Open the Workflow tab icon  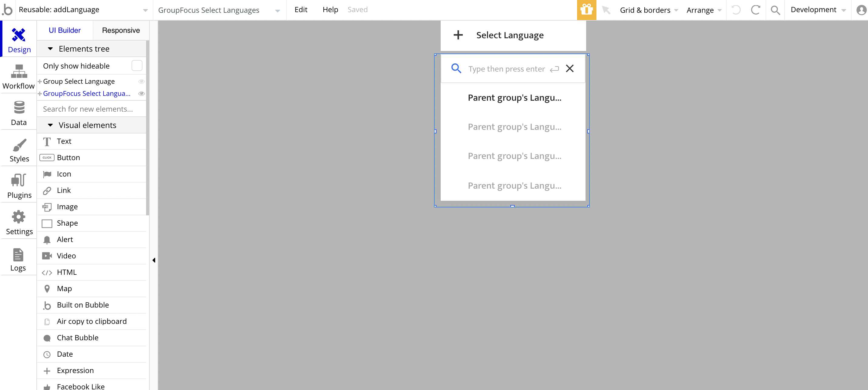tap(18, 72)
